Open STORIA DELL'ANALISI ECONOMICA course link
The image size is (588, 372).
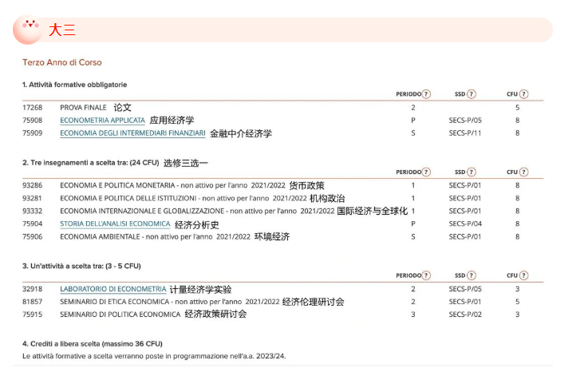coord(115,224)
